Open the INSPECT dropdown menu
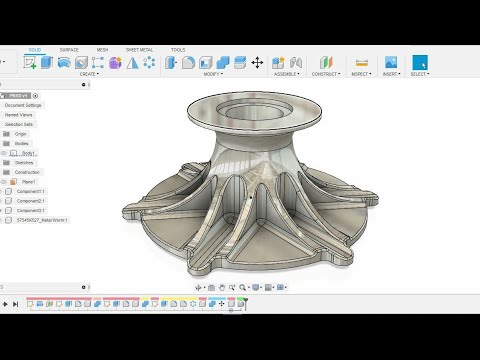Image resolution: width=480 pixels, height=360 pixels. [361, 74]
